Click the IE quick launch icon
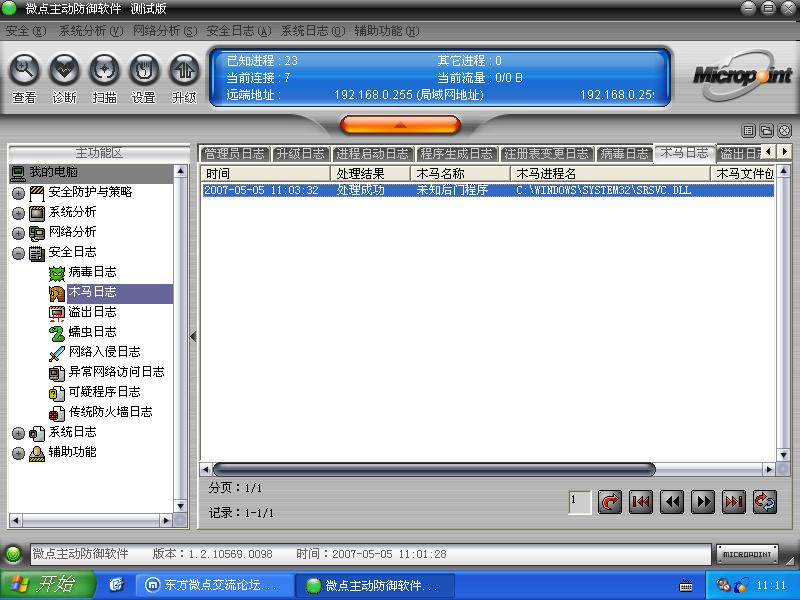The image size is (800, 600). click(116, 585)
